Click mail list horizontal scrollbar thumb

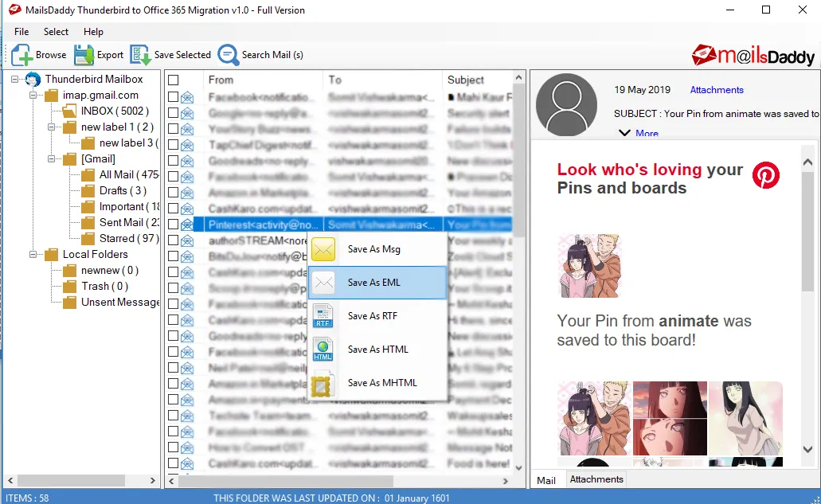coord(285,480)
